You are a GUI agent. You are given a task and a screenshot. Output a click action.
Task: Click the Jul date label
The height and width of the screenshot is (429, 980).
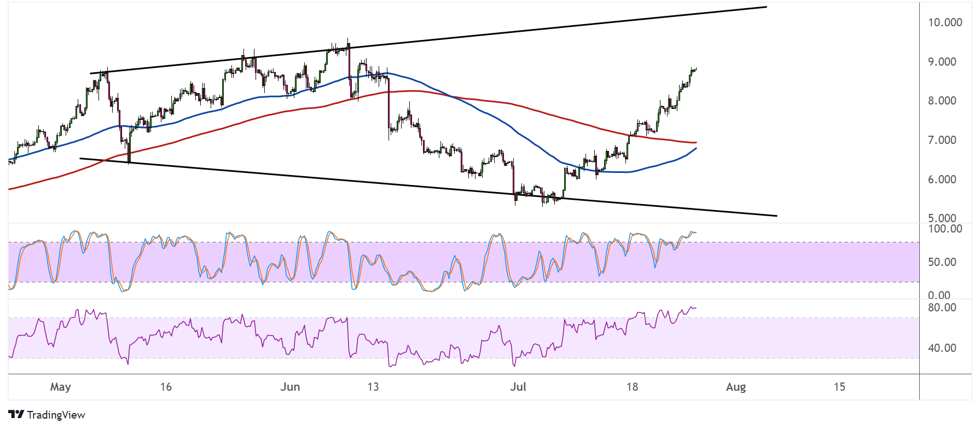tap(518, 387)
